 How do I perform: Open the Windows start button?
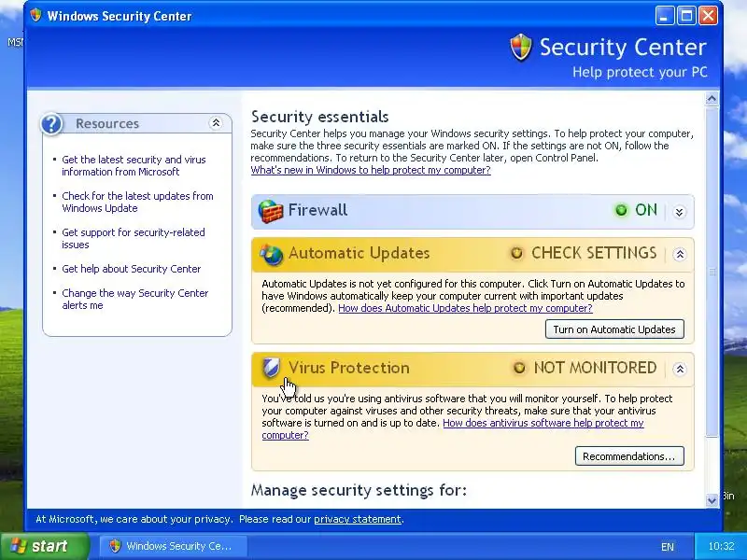tap(44, 546)
